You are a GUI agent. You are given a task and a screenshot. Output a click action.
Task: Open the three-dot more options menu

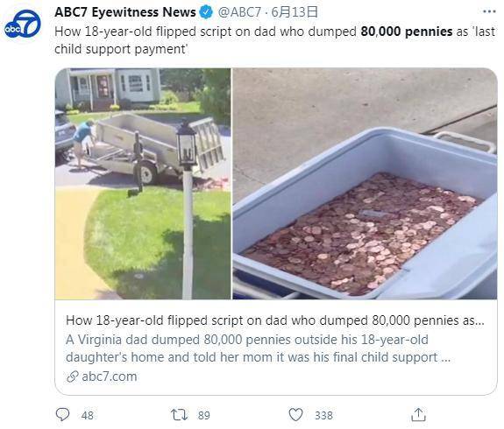pyautogui.click(x=489, y=12)
